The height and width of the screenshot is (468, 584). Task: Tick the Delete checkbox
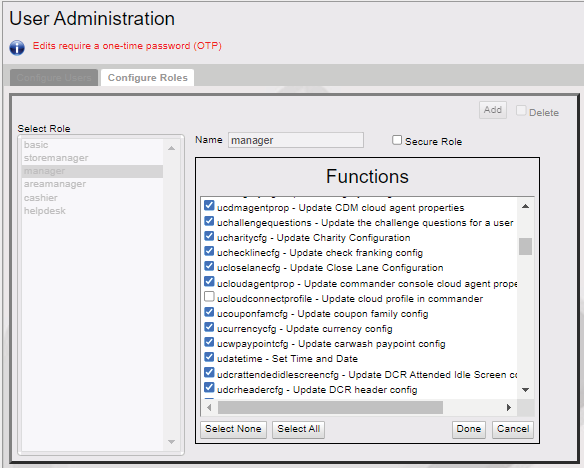click(521, 111)
